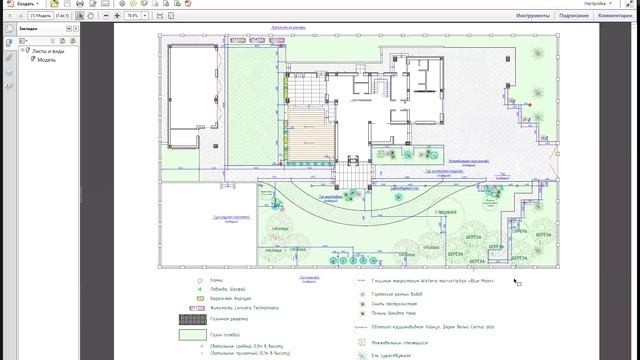Open the Настройка (Customize) dropdown

598,3
